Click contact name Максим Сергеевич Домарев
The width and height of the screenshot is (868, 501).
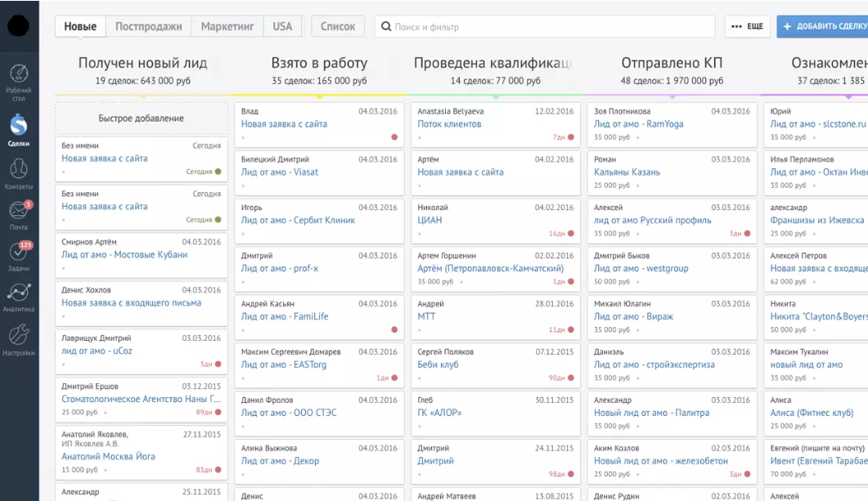pyautogui.click(x=291, y=351)
